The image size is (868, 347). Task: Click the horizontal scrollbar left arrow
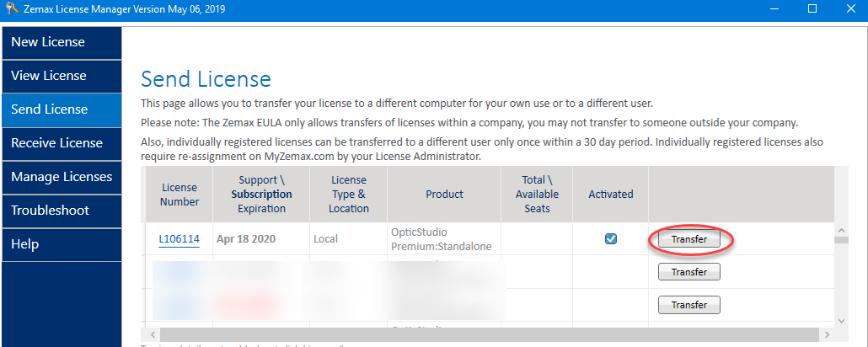(153, 334)
